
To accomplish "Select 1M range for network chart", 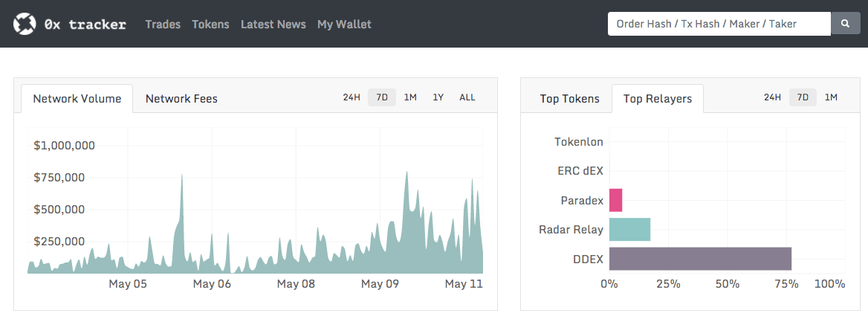I will [410, 97].
